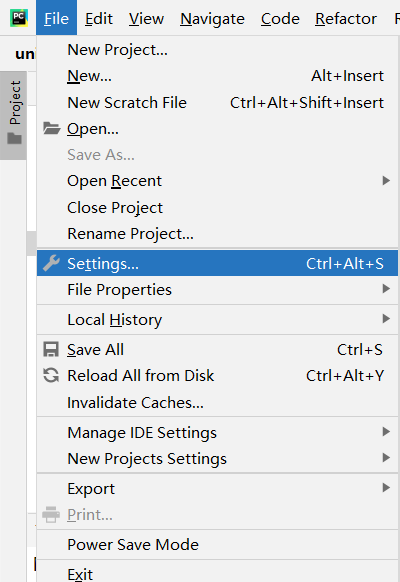Click the wrench icon next to Settings...
Screen dimensions: 400x582
pyautogui.click(x=51, y=263)
